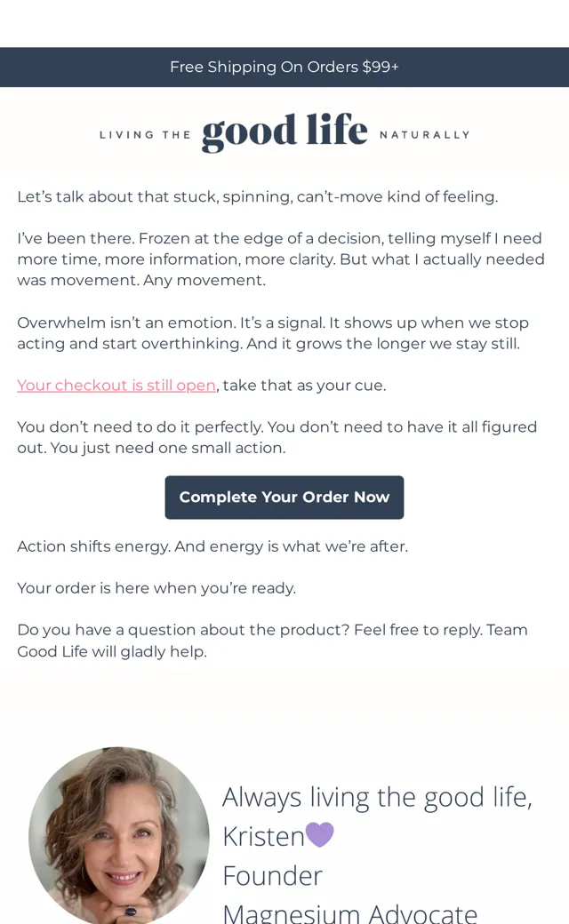Click the 'You don't need to do it perfectly' paragraph
The height and width of the screenshot is (924, 569).
[277, 437]
